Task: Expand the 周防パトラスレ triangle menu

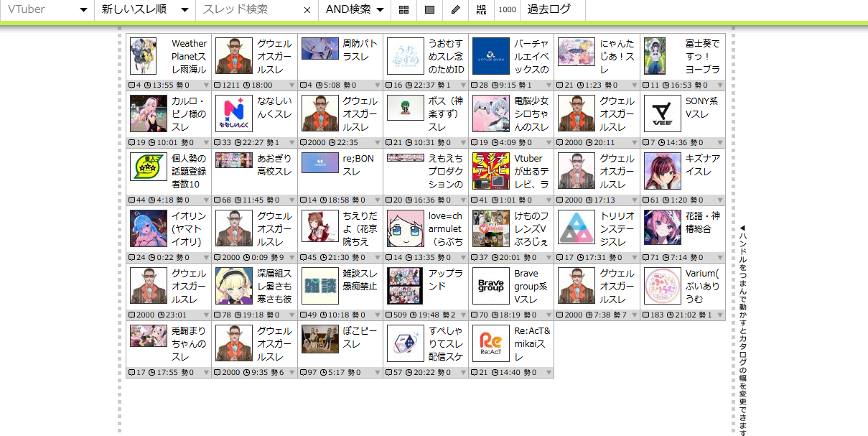Action: [378, 85]
